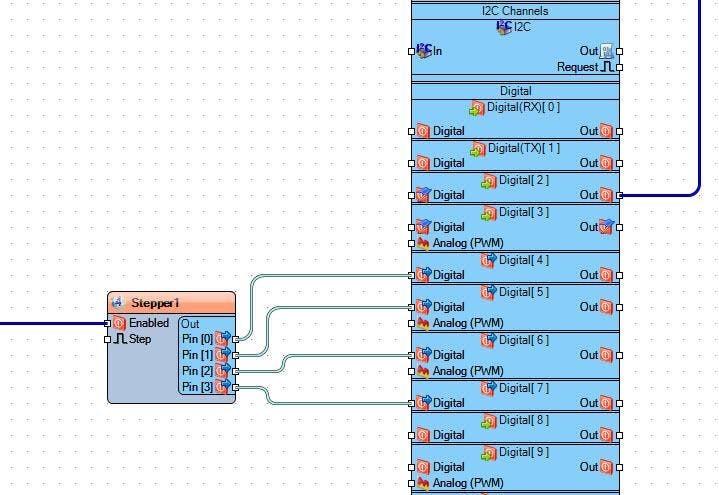Click the Digital[ 4 ] Digital input connector

(x=411, y=275)
